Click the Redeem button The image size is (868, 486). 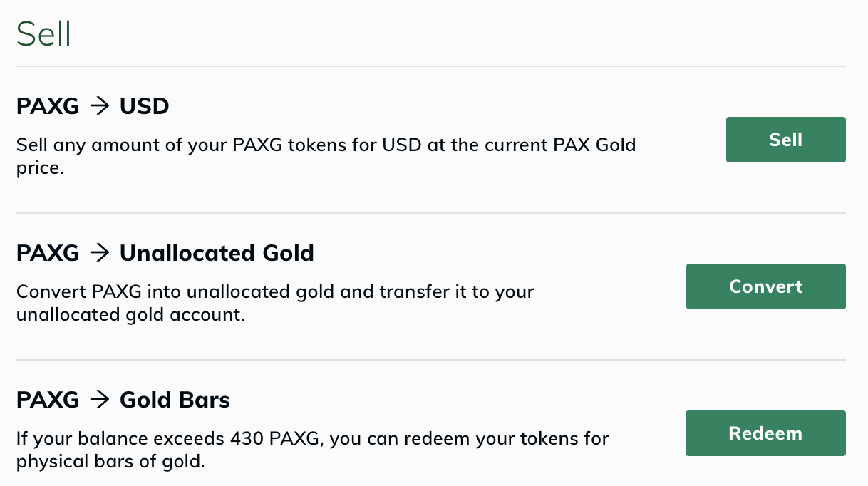[x=765, y=433]
